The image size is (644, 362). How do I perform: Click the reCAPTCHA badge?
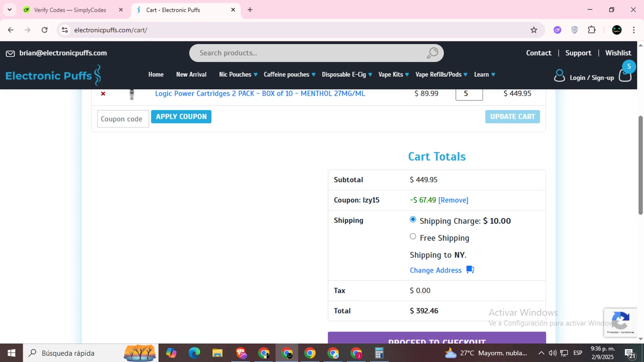coord(620,322)
